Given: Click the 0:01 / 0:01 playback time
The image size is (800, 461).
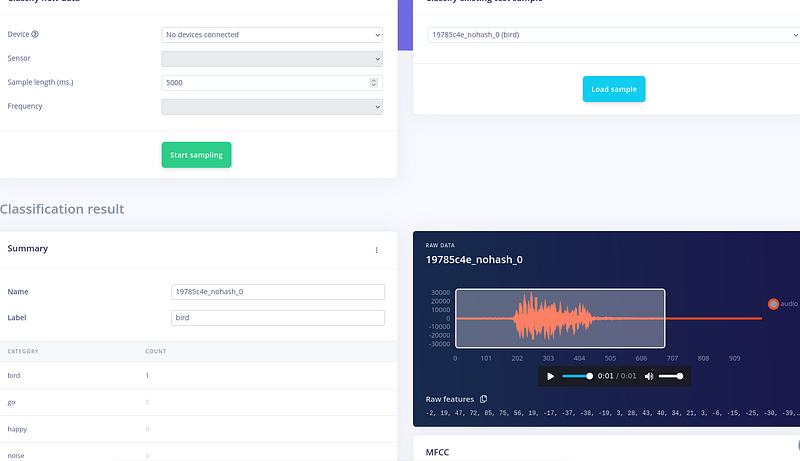Looking at the screenshot, I should pos(617,376).
